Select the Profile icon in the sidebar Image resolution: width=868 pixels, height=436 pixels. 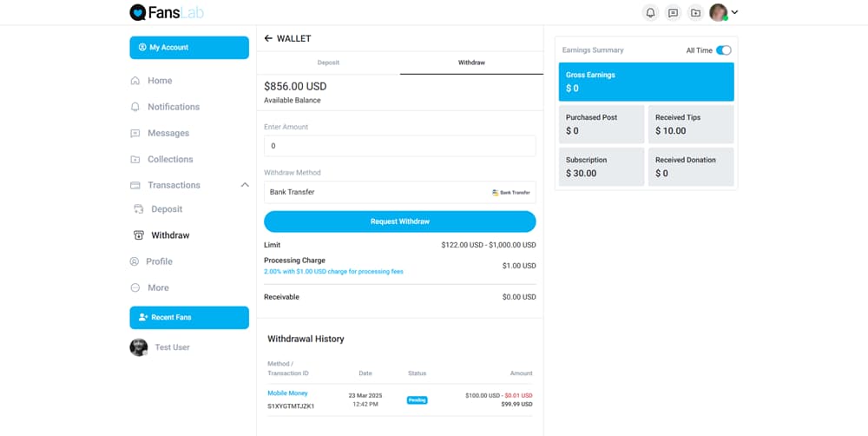(x=135, y=261)
